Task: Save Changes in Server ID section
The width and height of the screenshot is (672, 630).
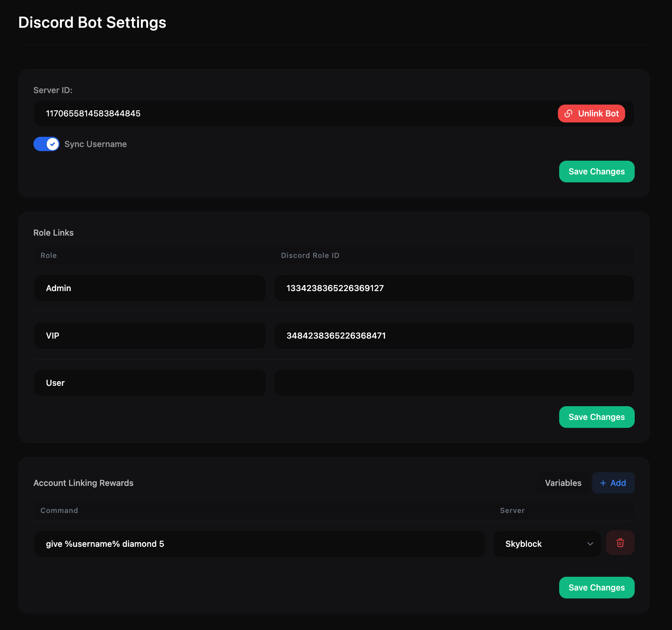Action: pos(596,172)
